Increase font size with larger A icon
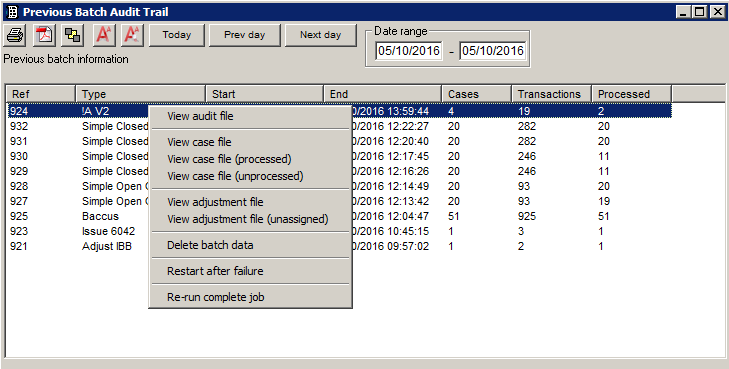Viewport: 729px width, 369px height. pos(104,35)
